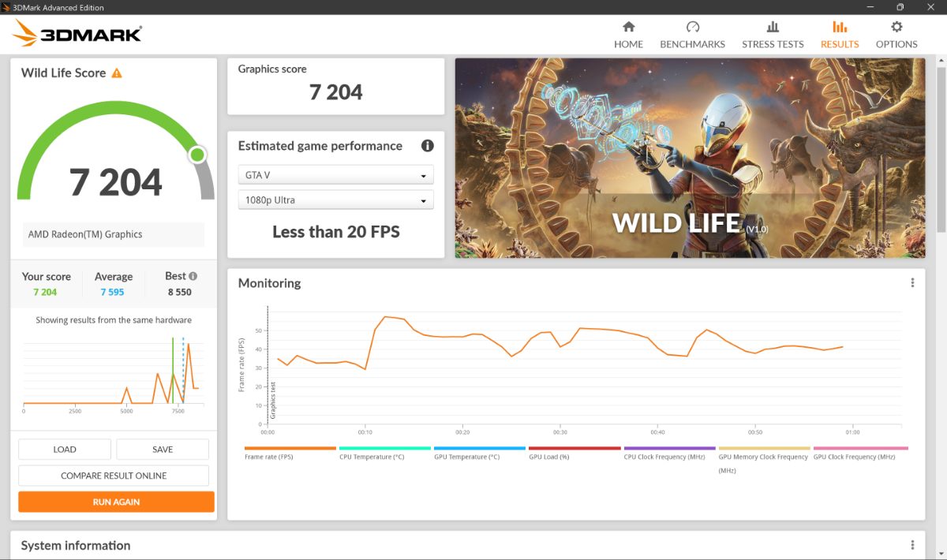The image size is (947, 560).
Task: Open System information three-dot menu
Action: pyautogui.click(x=912, y=545)
